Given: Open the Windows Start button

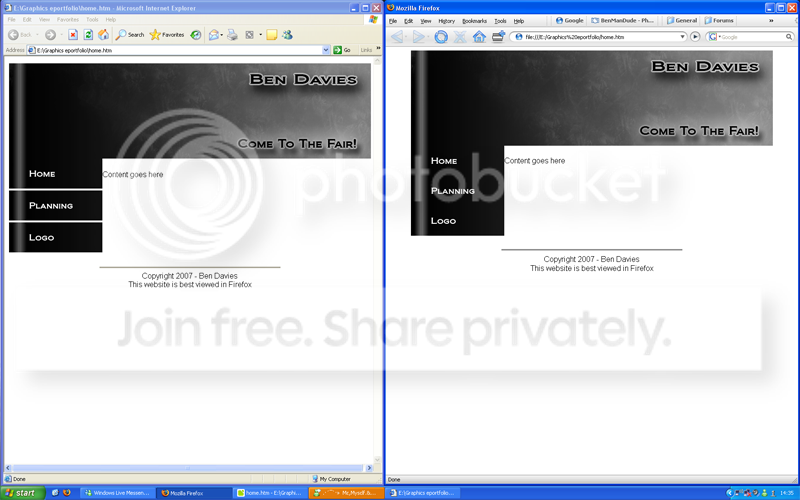Looking at the screenshot, I should 22,493.
